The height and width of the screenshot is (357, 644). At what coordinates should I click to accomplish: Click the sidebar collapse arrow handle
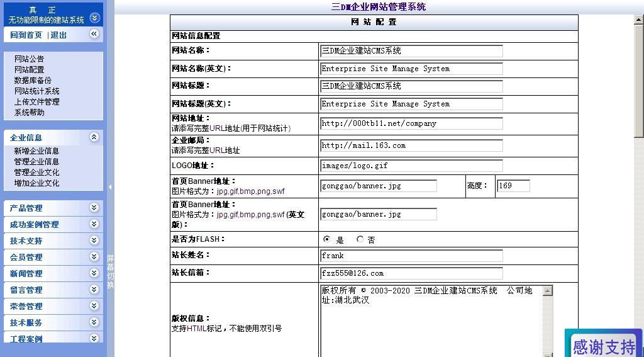110,187
